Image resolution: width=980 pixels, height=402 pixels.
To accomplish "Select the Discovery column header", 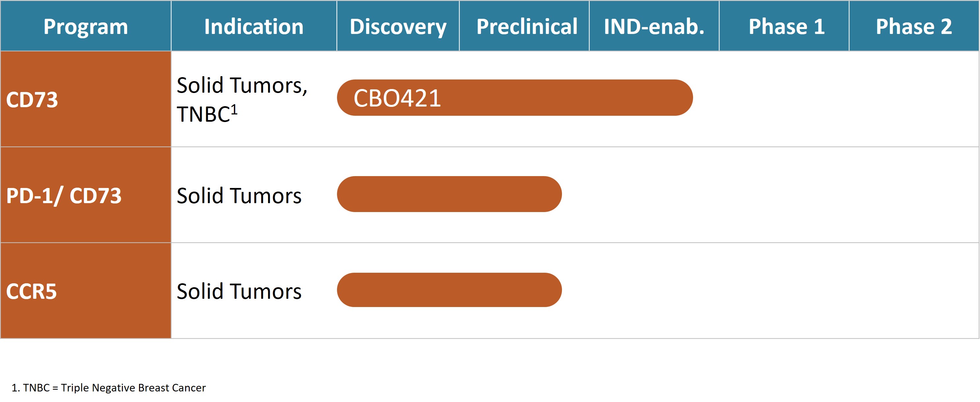I will 398,27.
